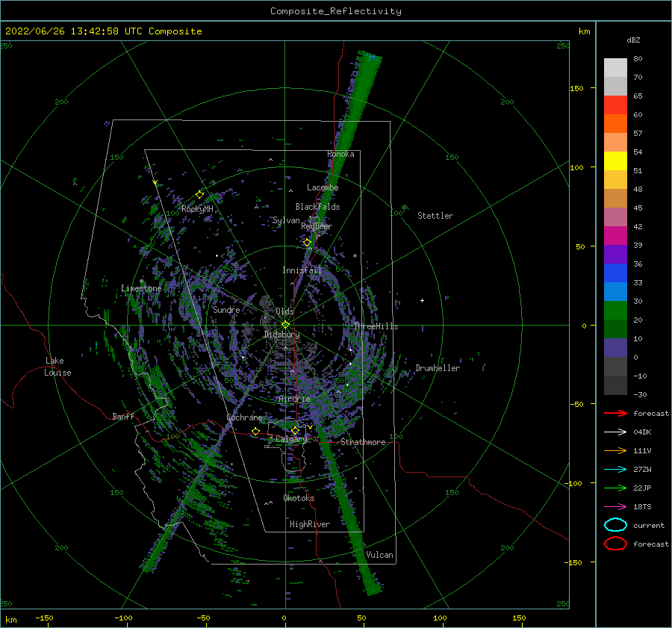672x628 pixels.
Task: Click the Calgary city label
Action: pyautogui.click(x=291, y=439)
